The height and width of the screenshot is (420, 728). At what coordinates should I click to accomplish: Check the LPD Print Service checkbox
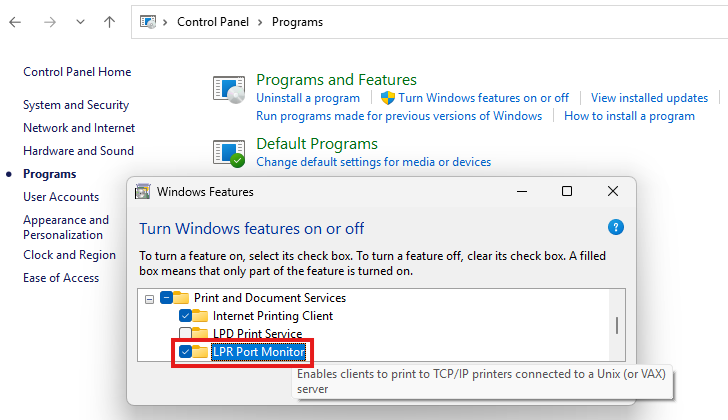click(x=185, y=333)
